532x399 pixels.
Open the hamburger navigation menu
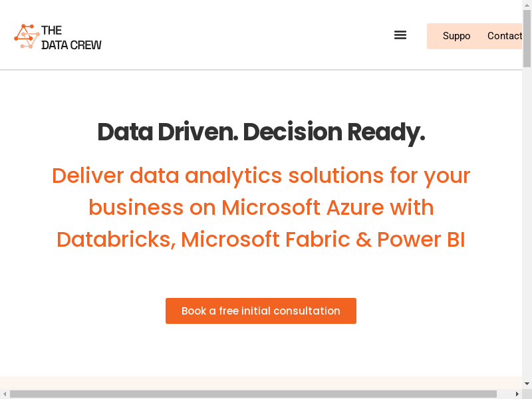point(400,35)
